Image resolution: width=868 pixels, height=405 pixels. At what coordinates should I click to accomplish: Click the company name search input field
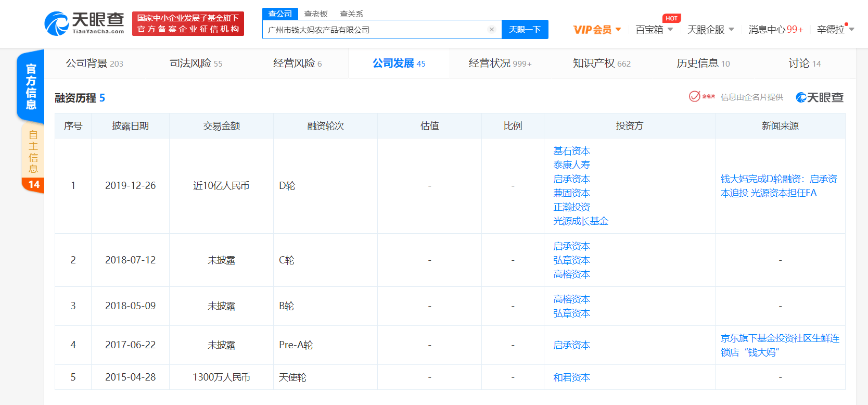coord(375,30)
